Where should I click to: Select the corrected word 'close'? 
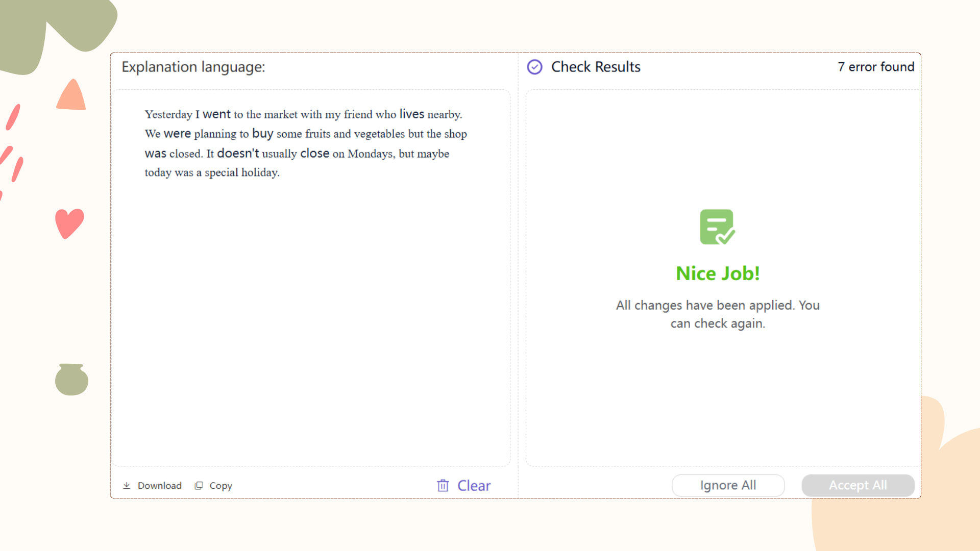tap(315, 153)
